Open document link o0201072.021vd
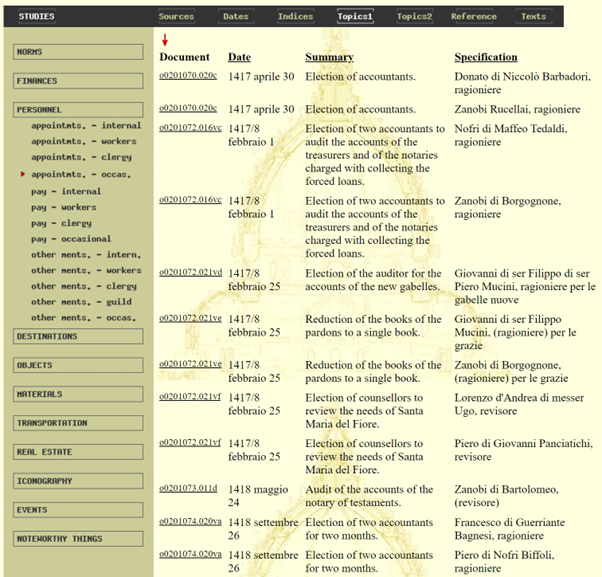The height and width of the screenshot is (577, 602). point(190,272)
